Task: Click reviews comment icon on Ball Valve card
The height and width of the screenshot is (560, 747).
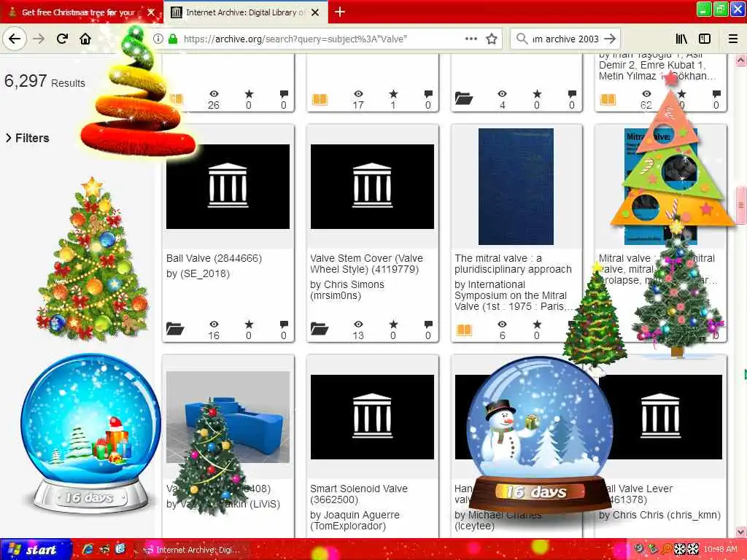Action: (x=284, y=324)
